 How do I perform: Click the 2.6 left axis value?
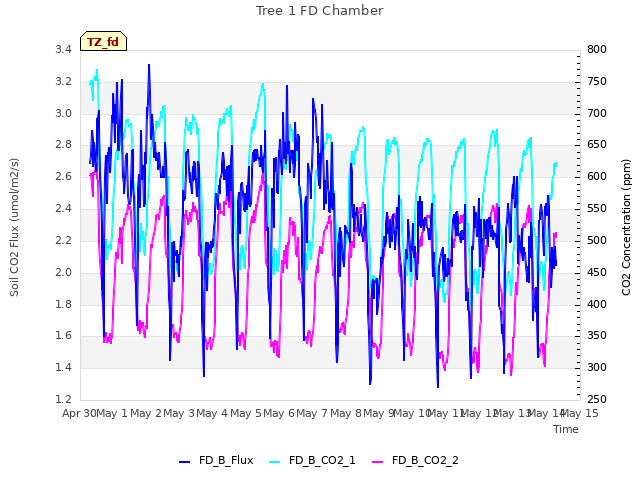point(63,176)
